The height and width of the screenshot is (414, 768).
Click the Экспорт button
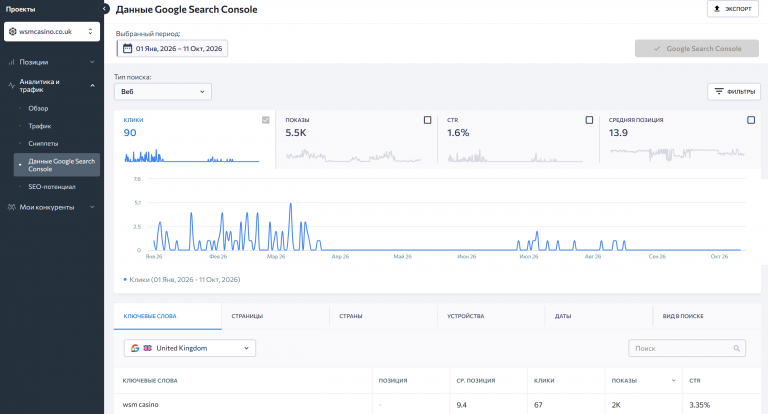(733, 9)
